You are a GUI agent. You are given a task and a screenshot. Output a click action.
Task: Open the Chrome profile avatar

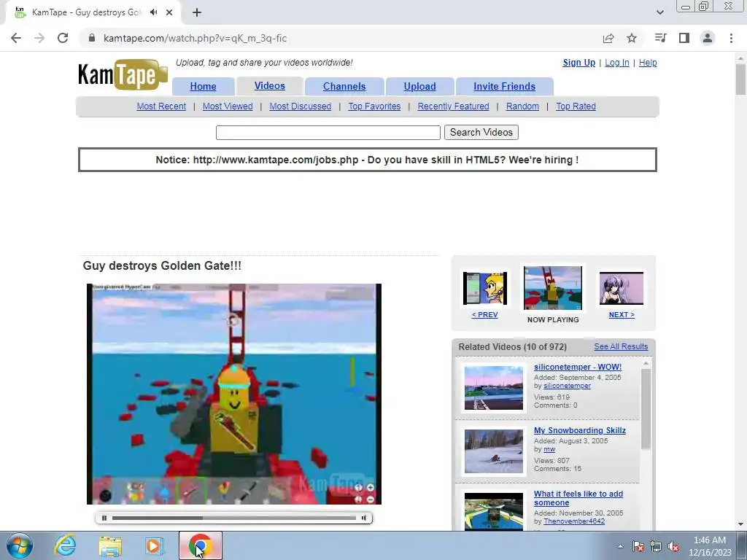click(x=708, y=38)
